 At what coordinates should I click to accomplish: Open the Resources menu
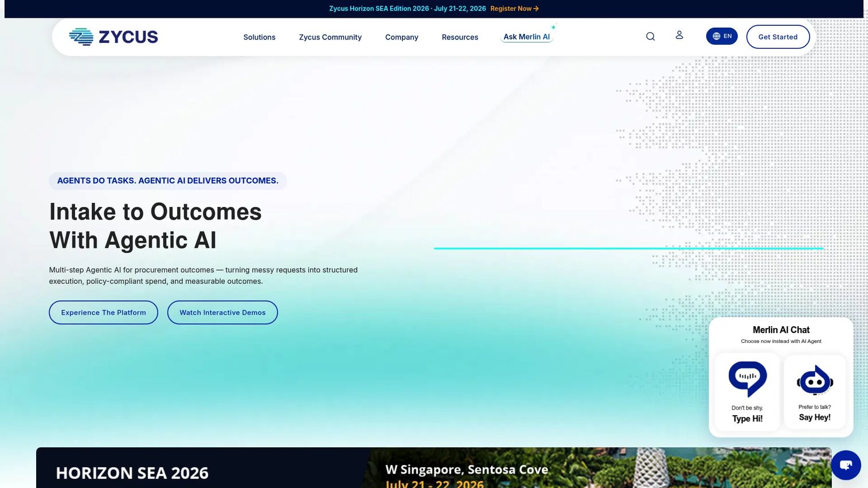tap(460, 37)
